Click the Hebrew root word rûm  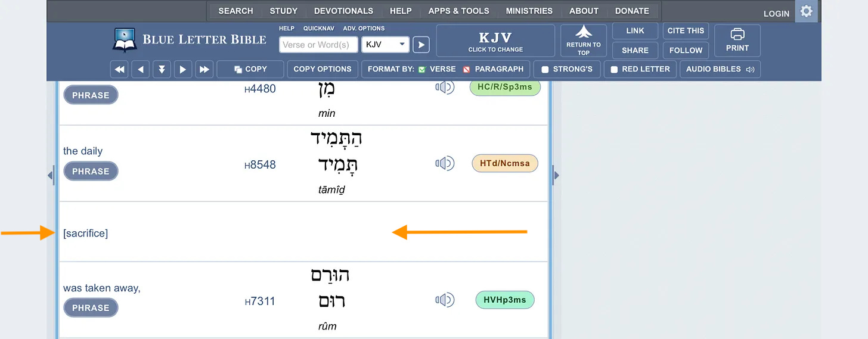coord(331,301)
